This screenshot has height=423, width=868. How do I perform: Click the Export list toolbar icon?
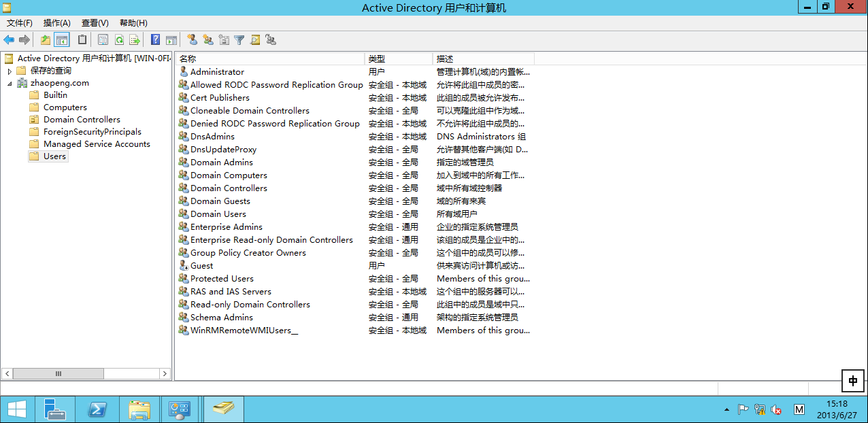point(135,40)
